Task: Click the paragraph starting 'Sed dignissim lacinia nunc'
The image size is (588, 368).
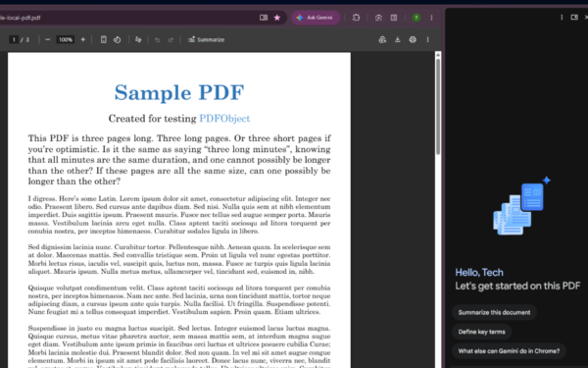Action: [x=179, y=259]
